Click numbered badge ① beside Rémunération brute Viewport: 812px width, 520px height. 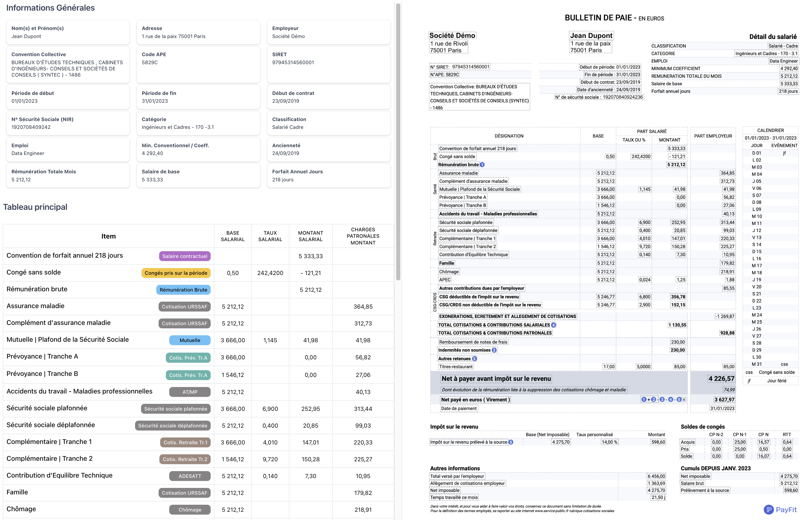[482, 165]
